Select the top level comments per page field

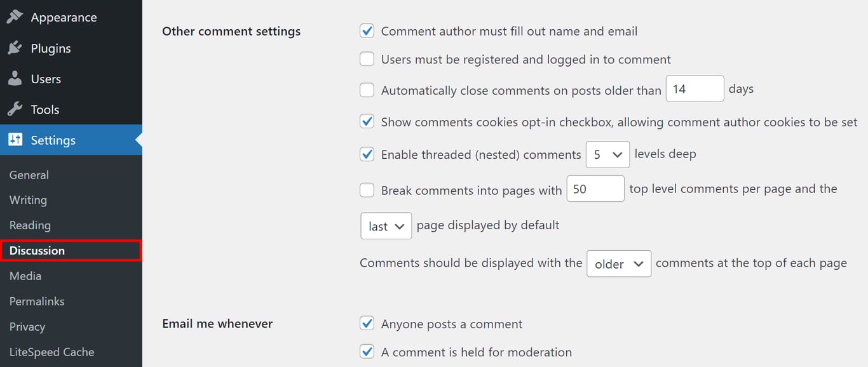click(x=595, y=189)
